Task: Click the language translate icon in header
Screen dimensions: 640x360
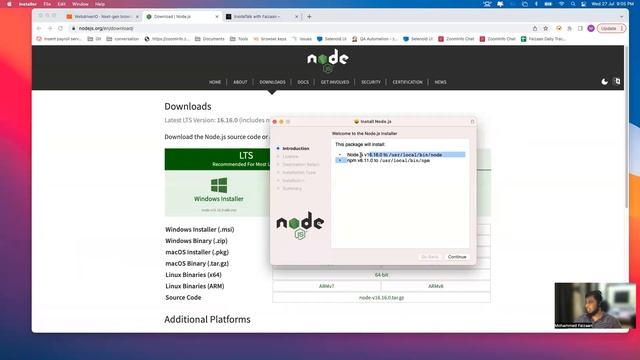Action: pos(617,81)
